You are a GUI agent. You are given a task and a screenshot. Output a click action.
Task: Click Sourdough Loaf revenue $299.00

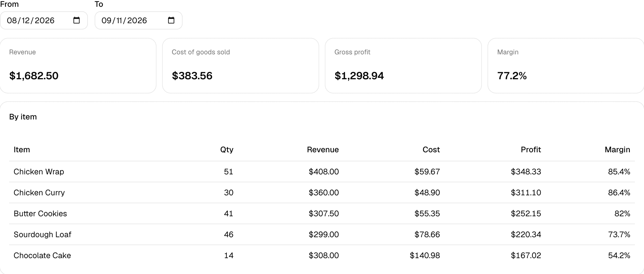324,235
